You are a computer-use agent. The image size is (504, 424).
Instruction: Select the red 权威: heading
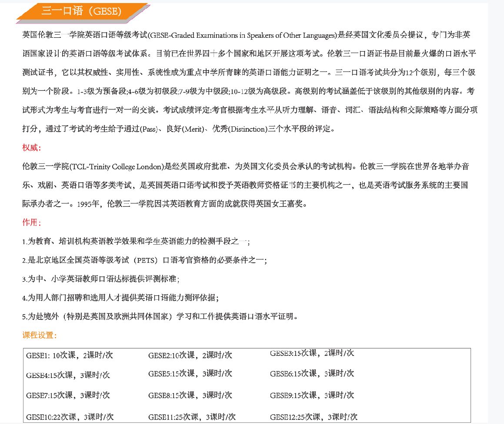31,148
